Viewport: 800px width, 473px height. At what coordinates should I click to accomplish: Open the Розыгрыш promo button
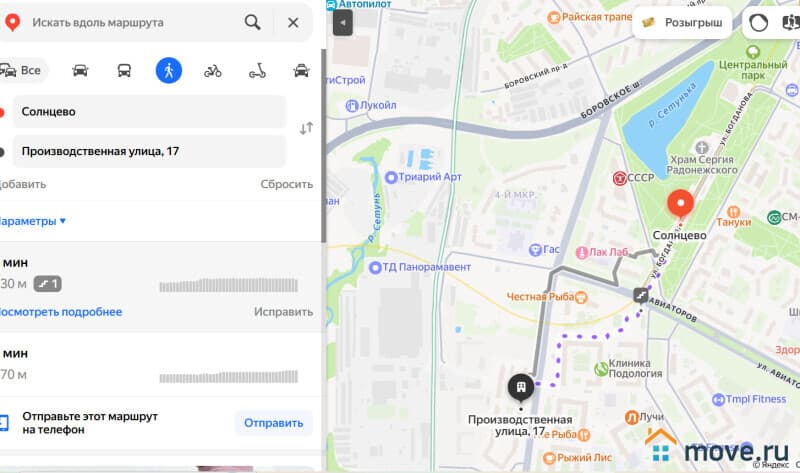(682, 22)
